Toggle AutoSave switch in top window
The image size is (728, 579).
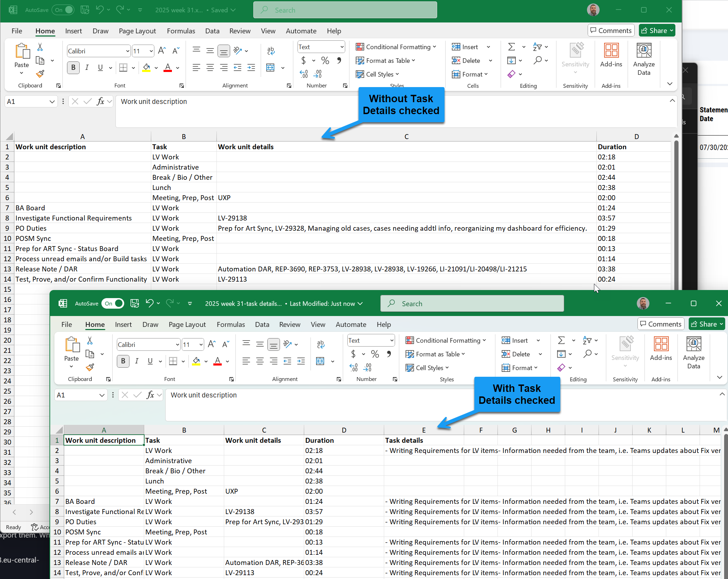pyautogui.click(x=63, y=10)
